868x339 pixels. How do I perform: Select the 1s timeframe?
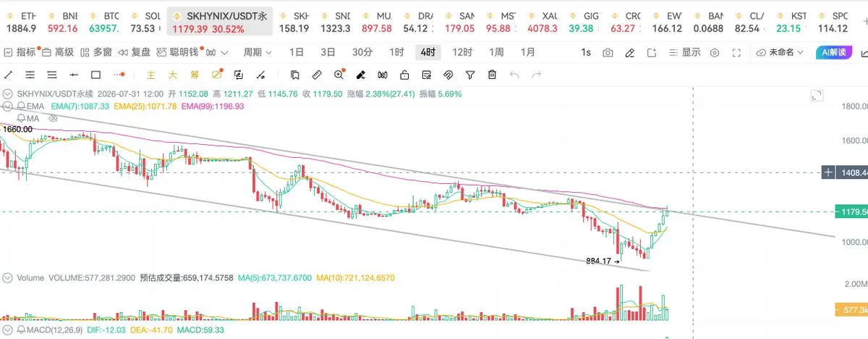click(x=586, y=52)
